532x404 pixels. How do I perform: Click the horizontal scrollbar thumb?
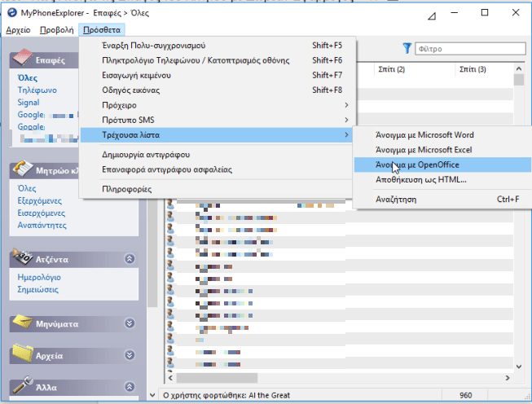(217, 378)
